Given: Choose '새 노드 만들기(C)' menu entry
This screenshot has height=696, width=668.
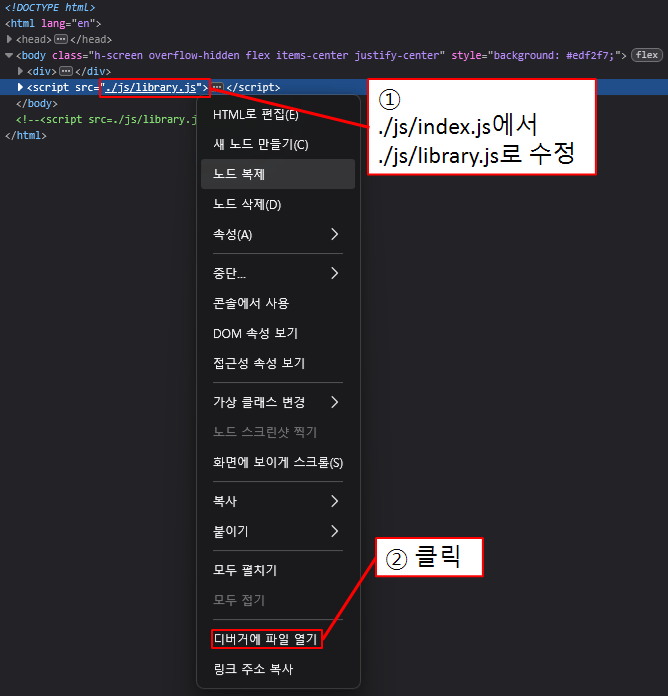Looking at the screenshot, I should coord(261,144).
